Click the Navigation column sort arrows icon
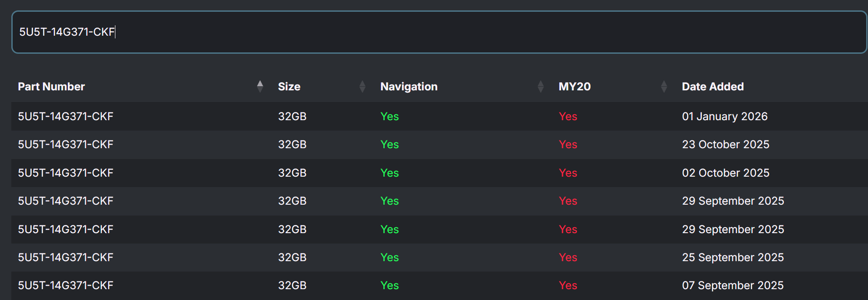 (x=540, y=86)
